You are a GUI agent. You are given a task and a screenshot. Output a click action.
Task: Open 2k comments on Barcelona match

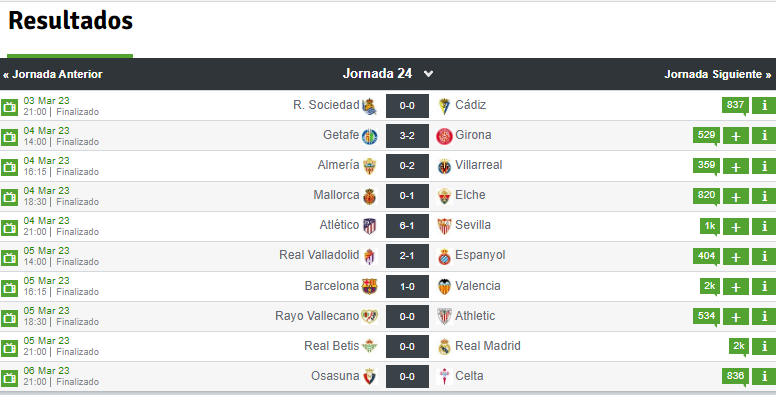710,287
